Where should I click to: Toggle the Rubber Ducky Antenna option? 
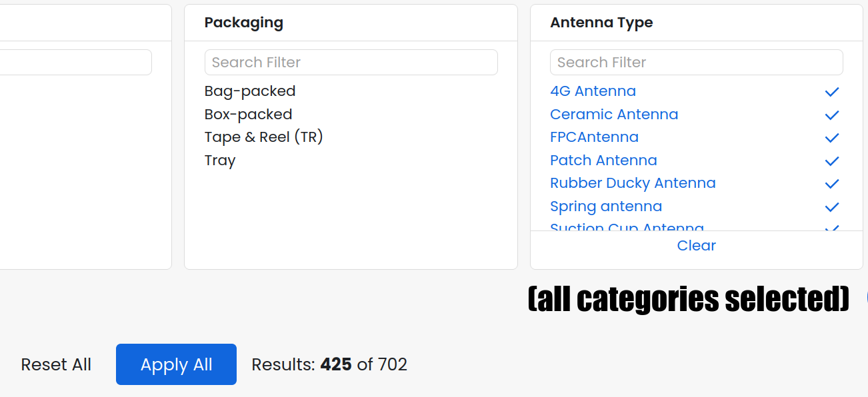pyautogui.click(x=632, y=183)
